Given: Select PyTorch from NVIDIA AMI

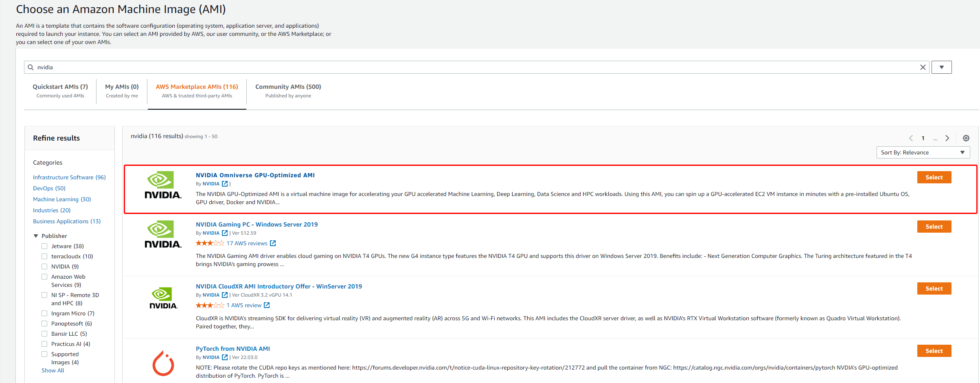Looking at the screenshot, I should point(934,351).
